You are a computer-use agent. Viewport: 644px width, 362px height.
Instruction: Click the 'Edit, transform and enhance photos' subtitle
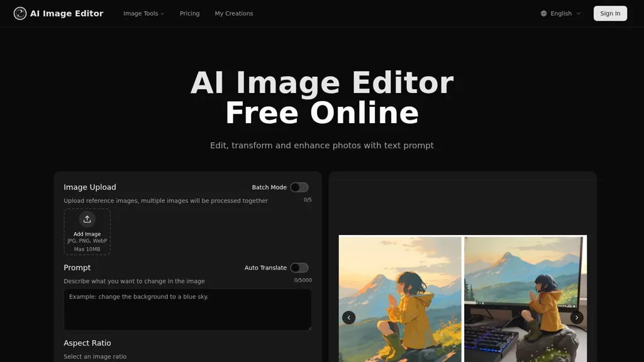pyautogui.click(x=321, y=145)
